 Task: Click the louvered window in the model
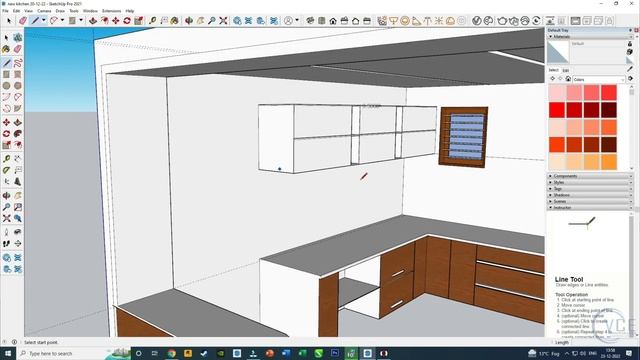463,137
